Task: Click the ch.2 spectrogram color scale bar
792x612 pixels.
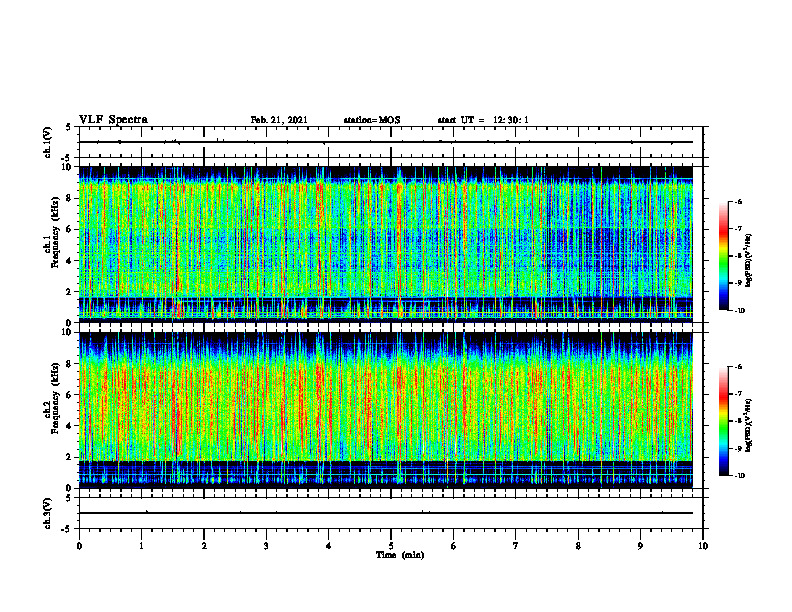Action: (x=723, y=421)
